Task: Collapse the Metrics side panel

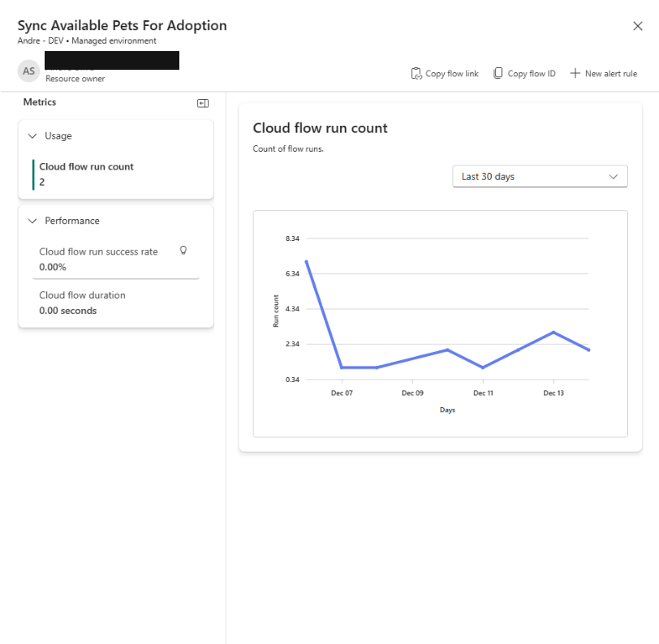Action: click(203, 103)
